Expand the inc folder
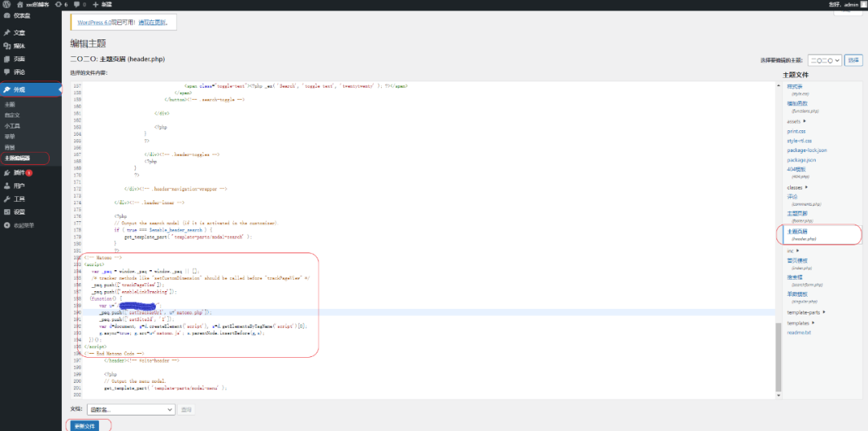This screenshot has width=868, height=431. 793,251
